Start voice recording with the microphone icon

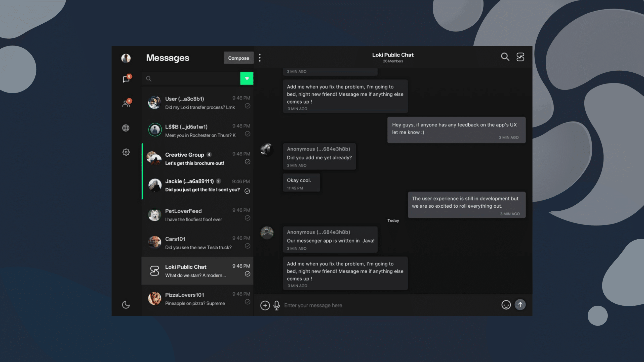point(277,305)
